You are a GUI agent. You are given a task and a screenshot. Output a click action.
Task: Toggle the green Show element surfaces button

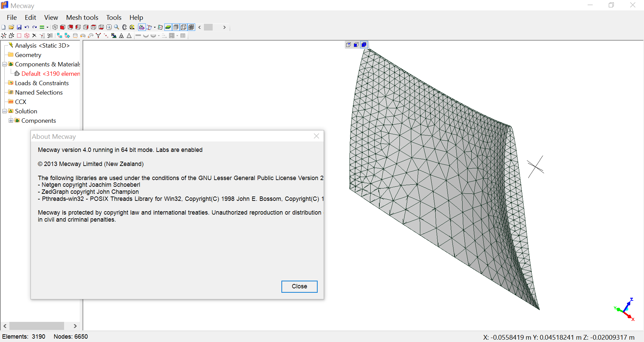click(x=168, y=27)
